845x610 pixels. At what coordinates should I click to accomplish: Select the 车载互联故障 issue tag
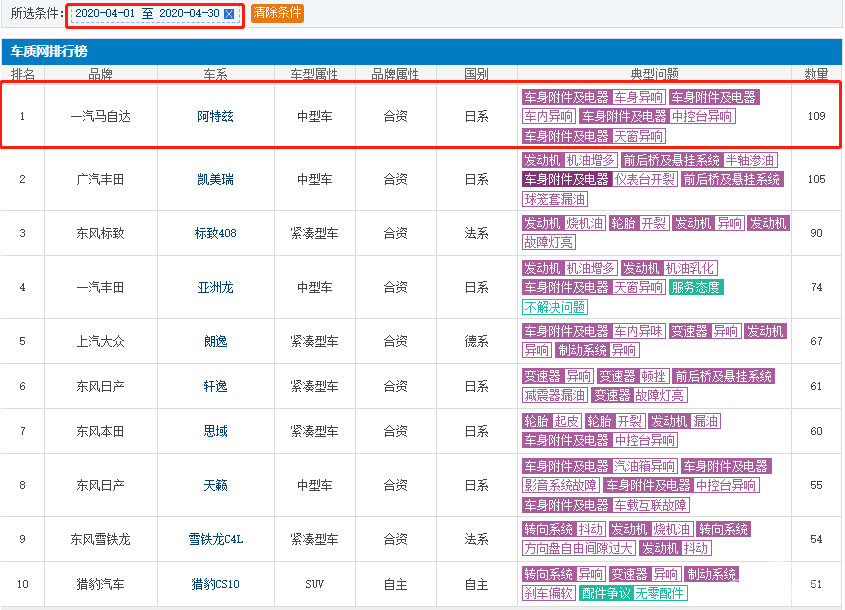tap(651, 505)
